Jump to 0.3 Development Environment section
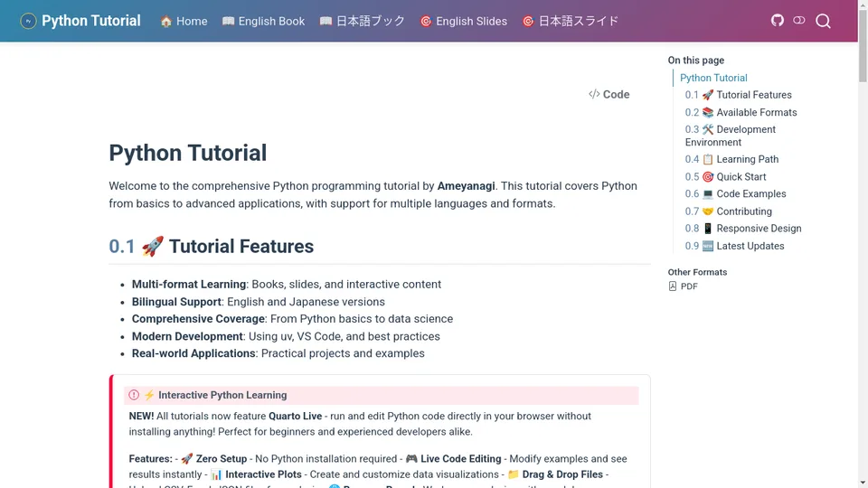The height and width of the screenshot is (488, 868). click(x=731, y=136)
